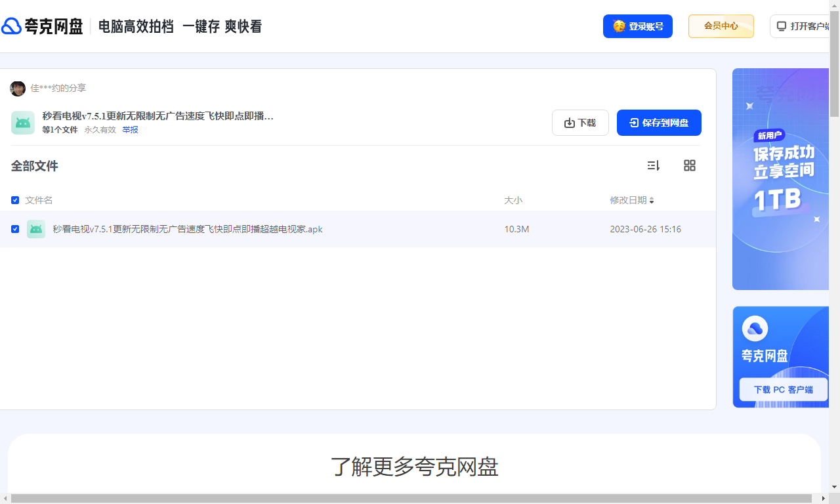The height and width of the screenshot is (504, 840).
Task: Uncheck the 秒看电视 apk file checkbox
Action: pos(15,229)
